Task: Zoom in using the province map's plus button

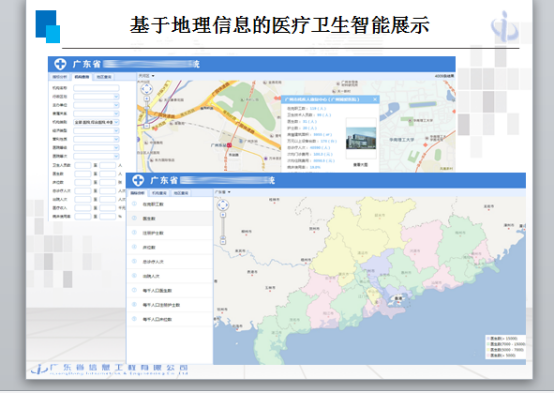Action: [x=223, y=215]
